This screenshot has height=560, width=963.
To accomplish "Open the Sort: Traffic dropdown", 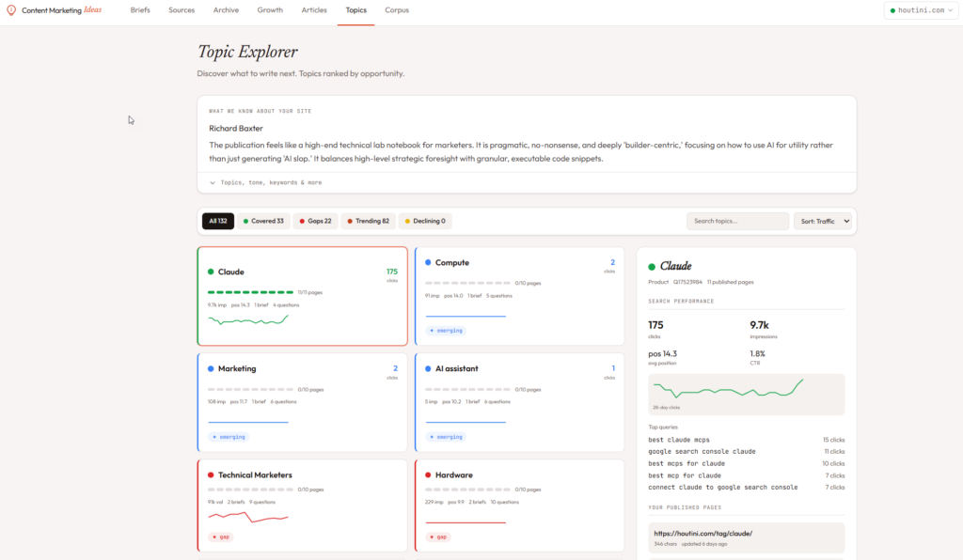I will (822, 222).
